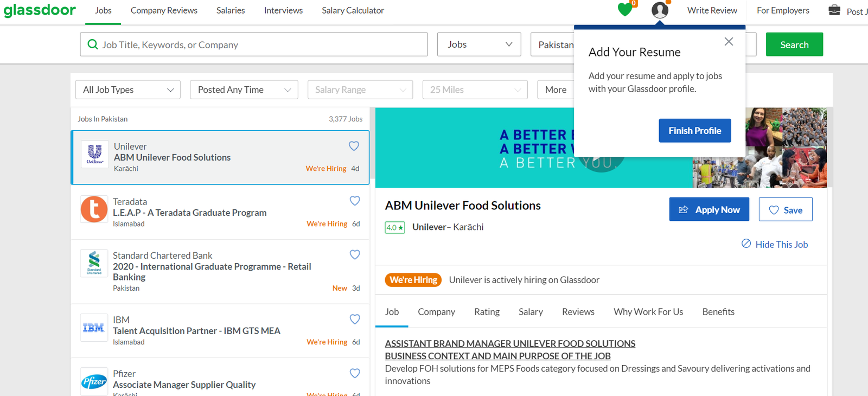Open the user profile avatar icon
This screenshot has height=396, width=868.
tap(660, 10)
